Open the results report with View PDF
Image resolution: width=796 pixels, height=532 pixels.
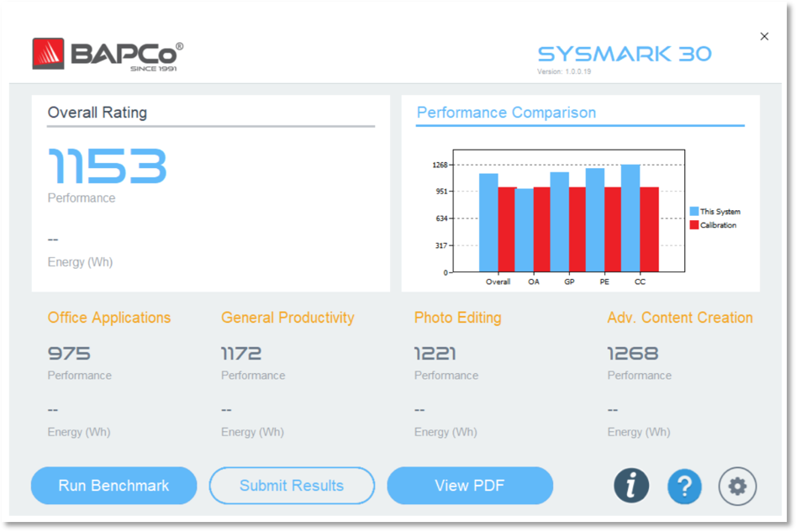click(x=470, y=486)
